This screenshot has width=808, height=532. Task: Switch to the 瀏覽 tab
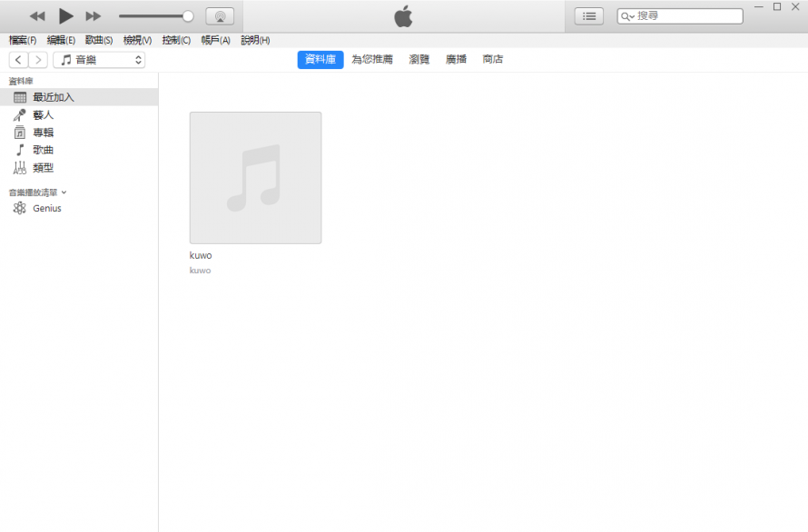coord(419,60)
